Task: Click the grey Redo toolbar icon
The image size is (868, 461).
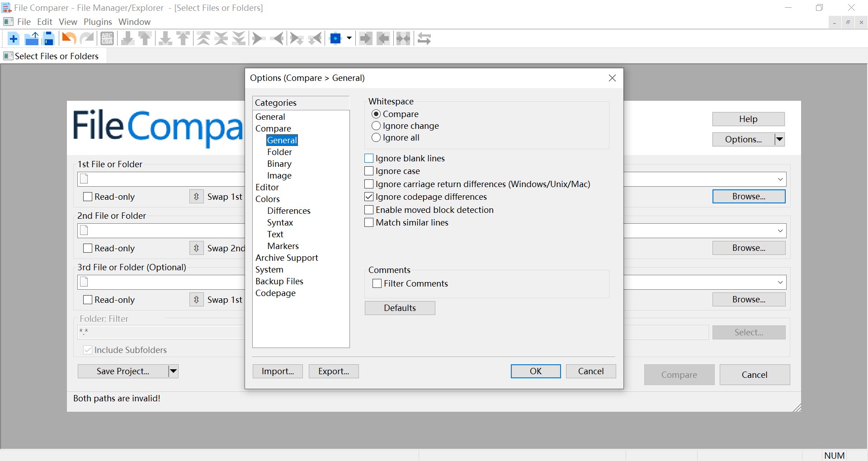Action: pos(87,39)
